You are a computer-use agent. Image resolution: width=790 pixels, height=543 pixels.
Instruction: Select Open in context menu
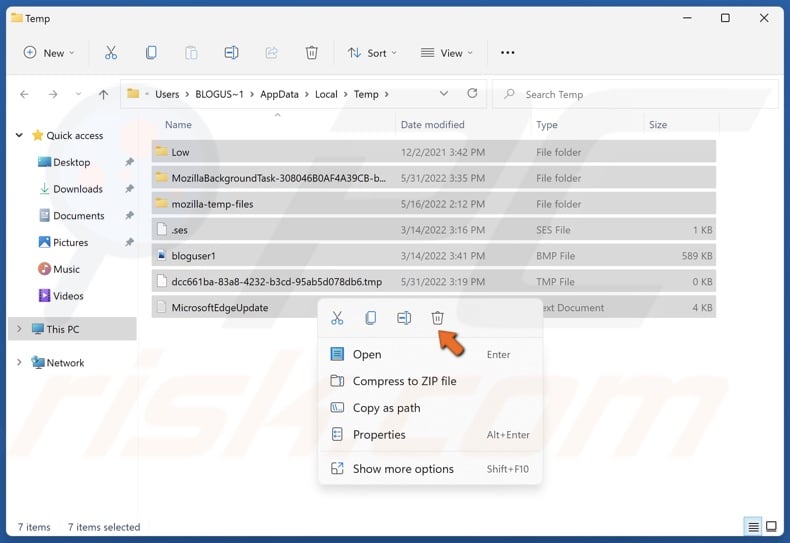coord(430,354)
